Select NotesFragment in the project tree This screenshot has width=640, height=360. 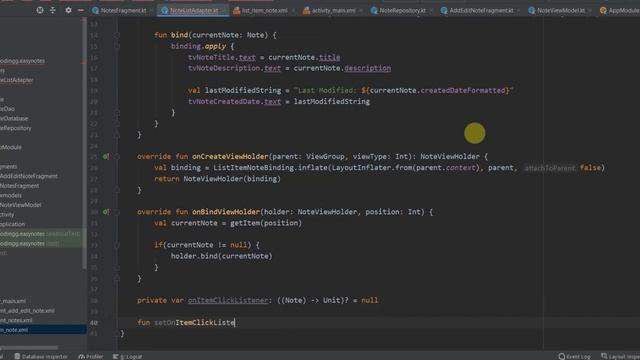click(20, 186)
